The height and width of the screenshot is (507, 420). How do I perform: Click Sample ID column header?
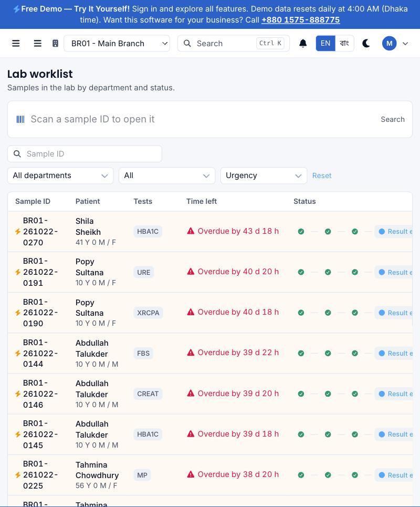pos(33,201)
